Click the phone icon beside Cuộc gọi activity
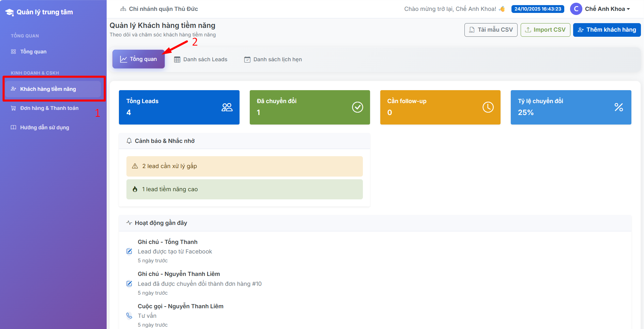The image size is (644, 329). point(129,316)
